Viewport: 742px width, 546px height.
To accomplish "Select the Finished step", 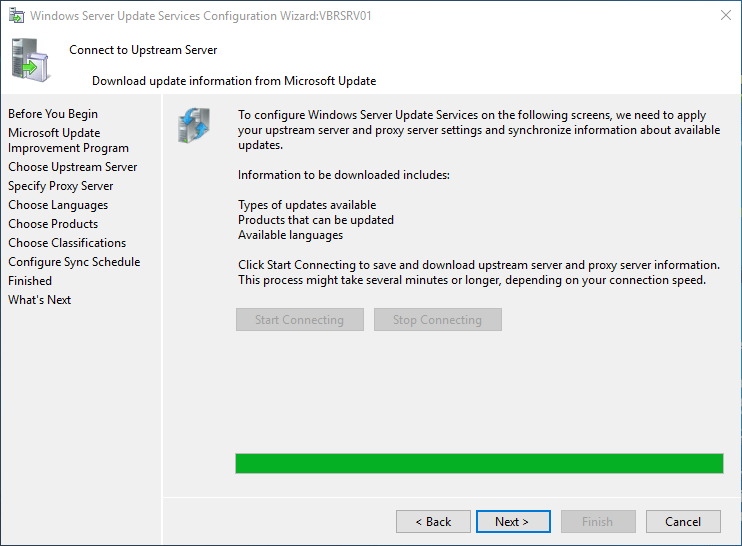I will click(30, 281).
